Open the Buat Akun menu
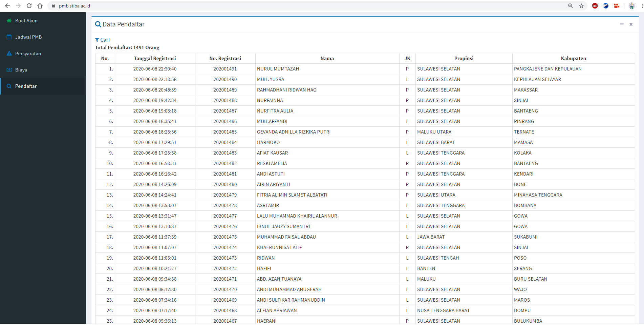Screen dimensions: 644x325 pyautogui.click(x=26, y=21)
